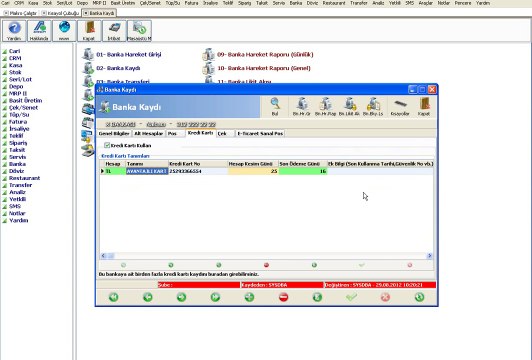Image resolution: width=532 pixels, height=360 pixels.
Task: Open the Banka menu in the menu bar
Action: coord(296,3)
